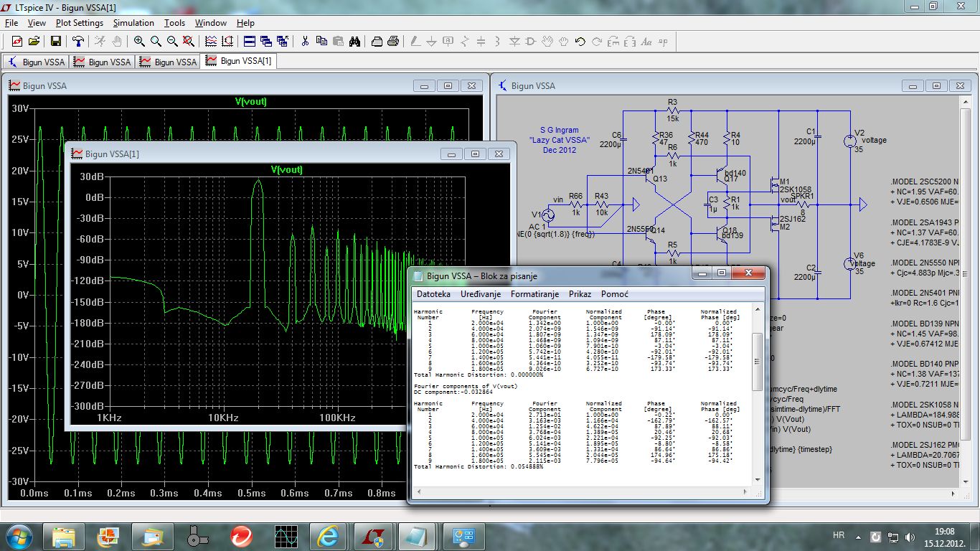This screenshot has height=551, width=980.
Task: Click the Run simulation running-man icon
Action: point(100,41)
